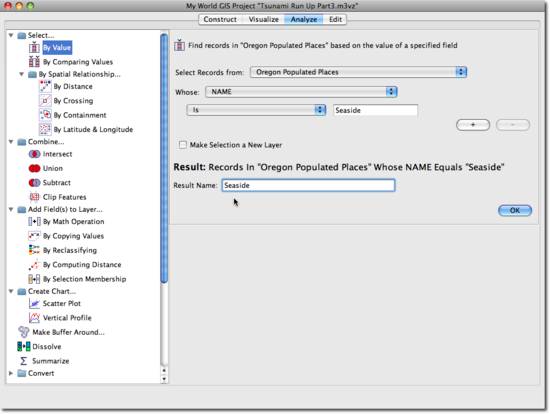Select the By Containment icon
550x414 pixels.
tap(45, 115)
